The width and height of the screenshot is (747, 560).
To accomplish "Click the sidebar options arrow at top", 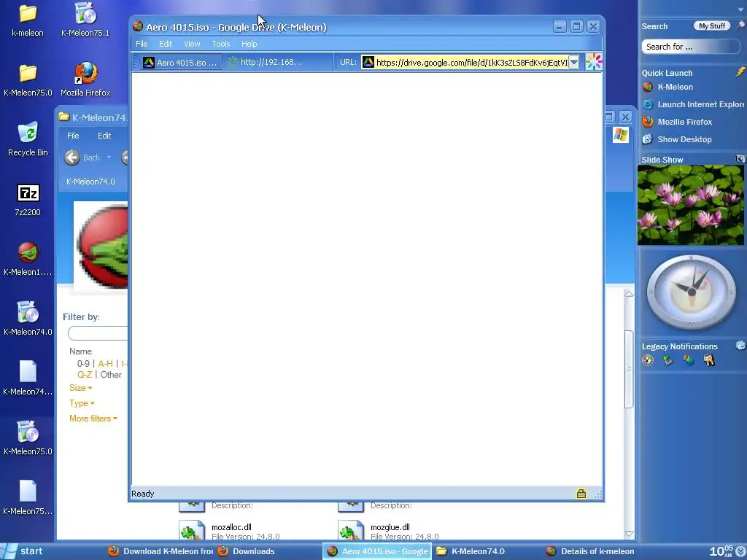I will point(740,9).
